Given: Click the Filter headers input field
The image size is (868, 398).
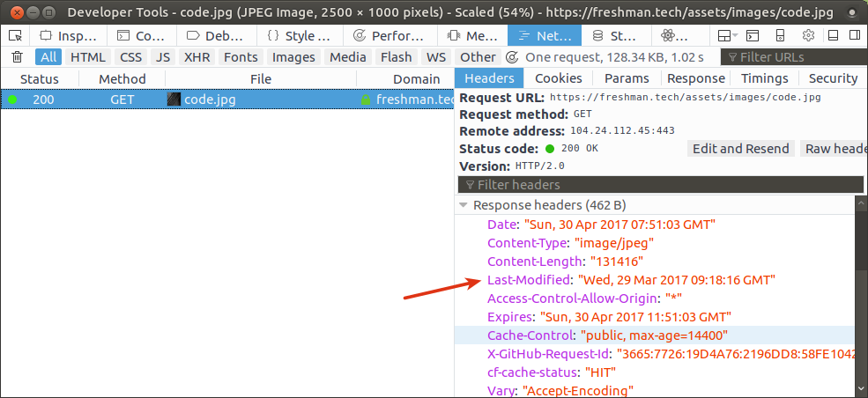Looking at the screenshot, I should click(661, 184).
